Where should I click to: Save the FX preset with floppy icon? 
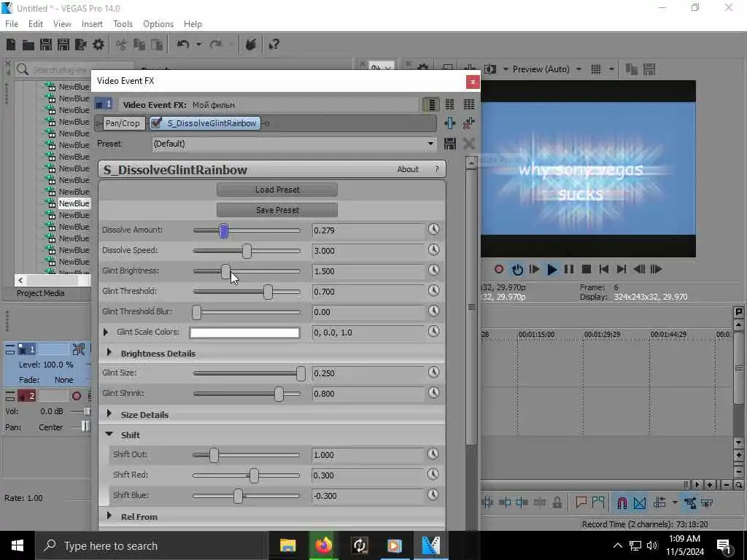(x=449, y=144)
